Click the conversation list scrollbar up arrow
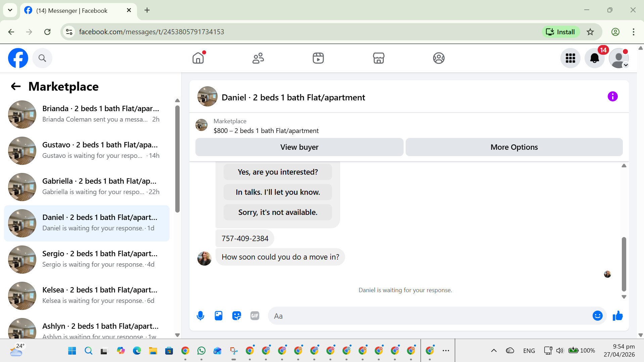The image size is (644, 362). coord(177,100)
